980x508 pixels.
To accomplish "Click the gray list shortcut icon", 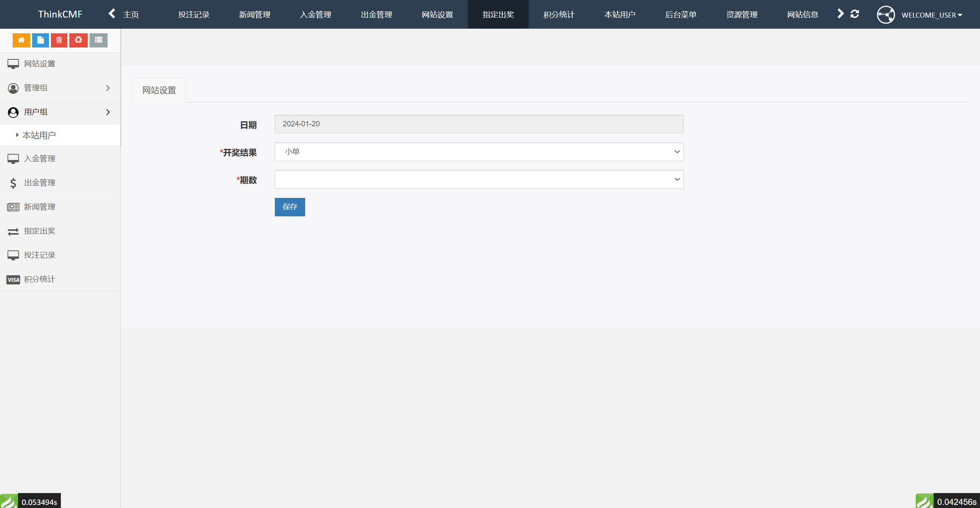I will (98, 40).
